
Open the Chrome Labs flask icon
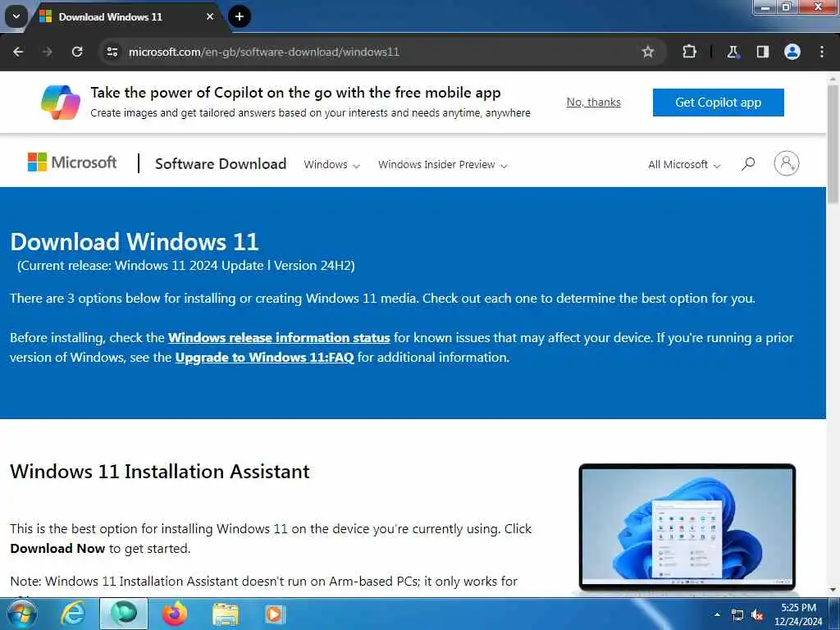pos(733,52)
